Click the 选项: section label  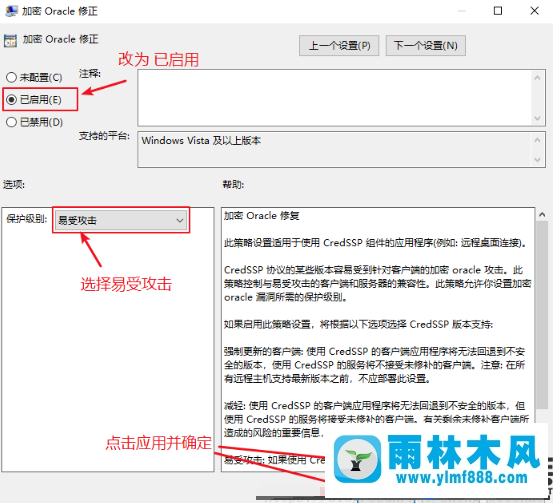coord(14,184)
